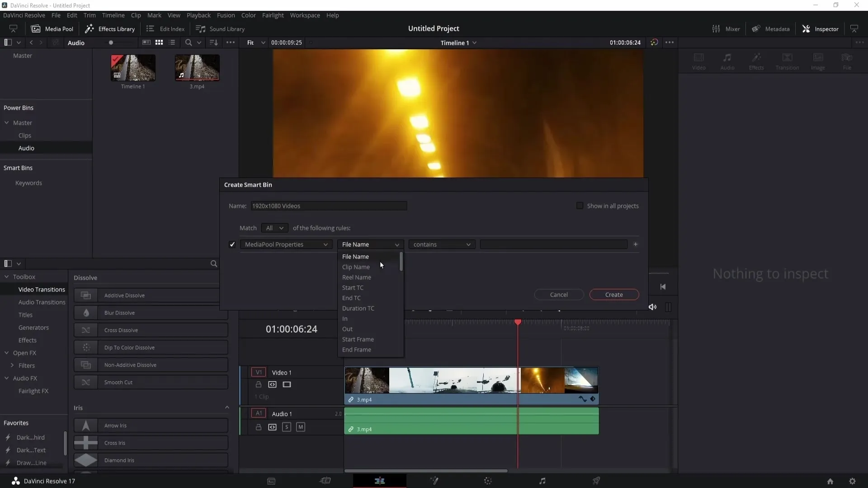
Task: Click the Create button
Action: [614, 294]
